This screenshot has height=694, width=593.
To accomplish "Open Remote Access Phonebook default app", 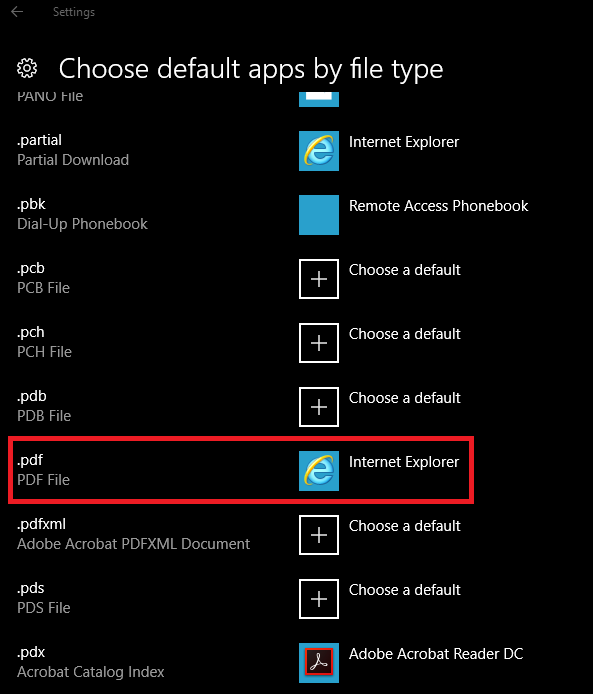I will coord(438,206).
